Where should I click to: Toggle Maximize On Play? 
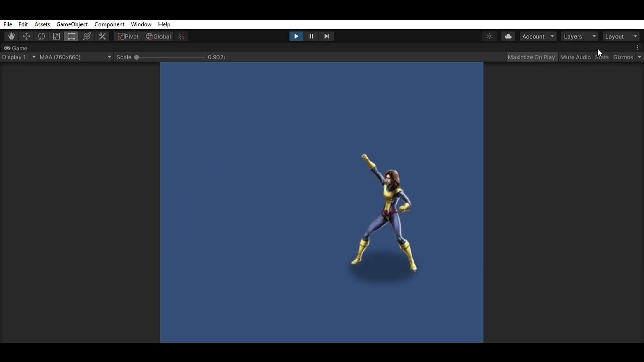(x=531, y=57)
